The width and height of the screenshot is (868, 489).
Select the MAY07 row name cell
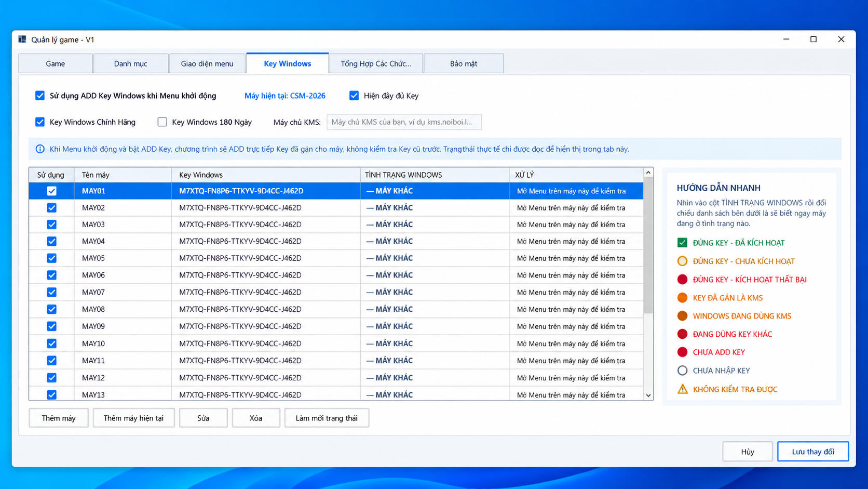[123, 292]
